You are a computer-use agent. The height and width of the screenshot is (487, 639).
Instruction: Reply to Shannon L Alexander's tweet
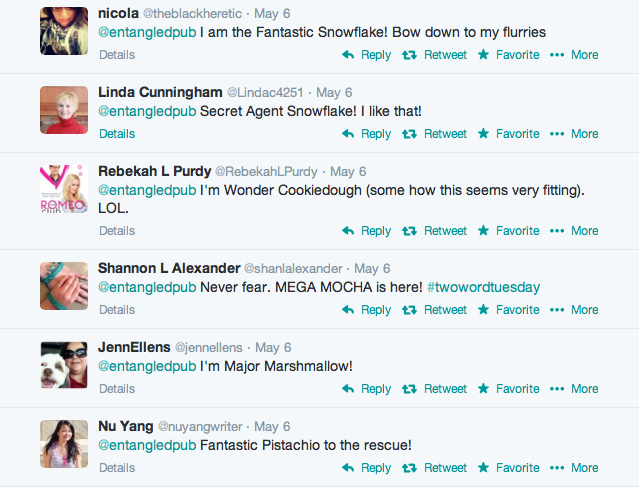pos(366,310)
